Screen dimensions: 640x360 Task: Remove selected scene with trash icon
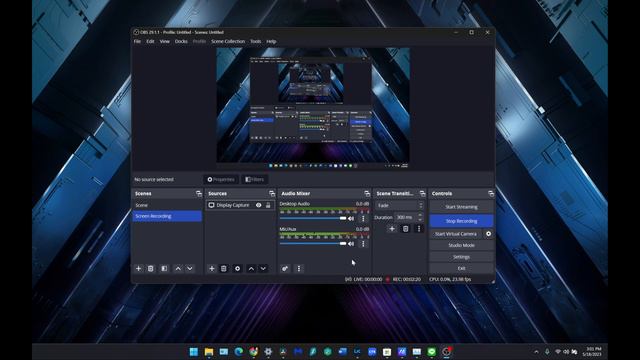(x=151, y=269)
